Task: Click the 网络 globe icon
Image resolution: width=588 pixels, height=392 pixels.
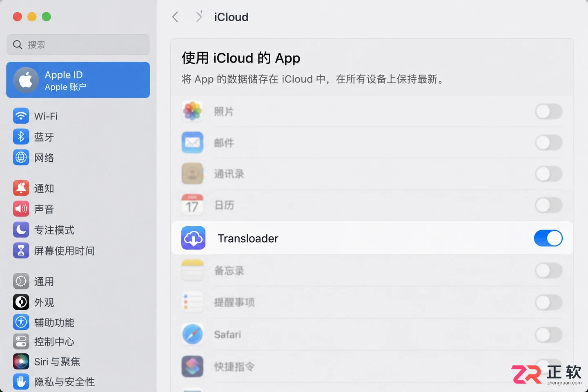Action: click(21, 158)
